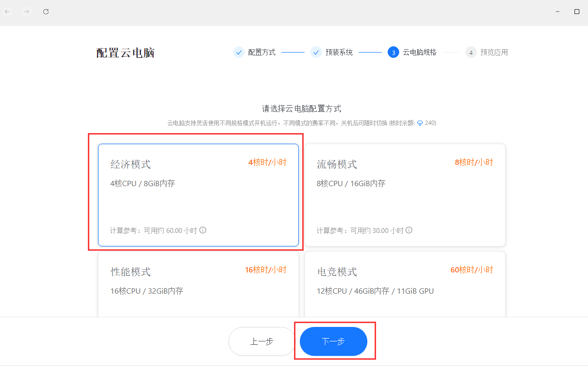Minimize the window
588x366 pixels.
558,12
